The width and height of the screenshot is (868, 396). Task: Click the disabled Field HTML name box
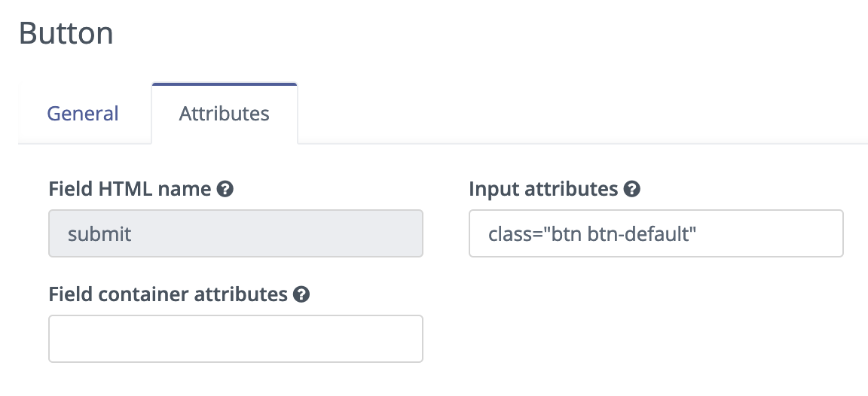coord(236,233)
